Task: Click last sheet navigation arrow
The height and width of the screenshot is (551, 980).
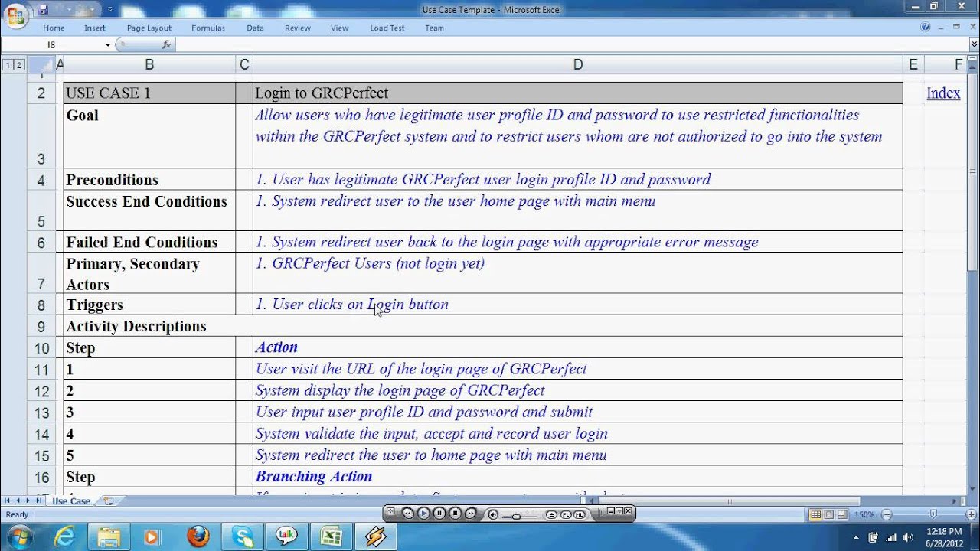Action: pyautogui.click(x=38, y=500)
